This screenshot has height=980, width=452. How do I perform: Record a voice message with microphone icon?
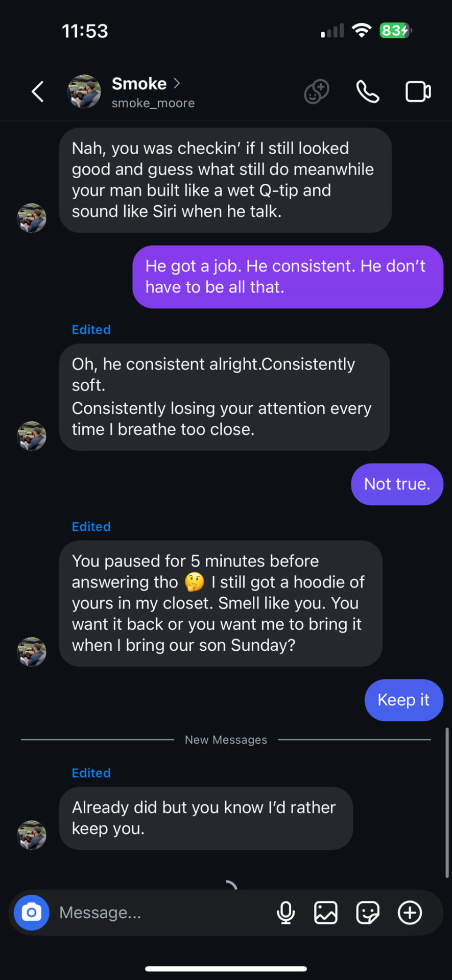[286, 913]
